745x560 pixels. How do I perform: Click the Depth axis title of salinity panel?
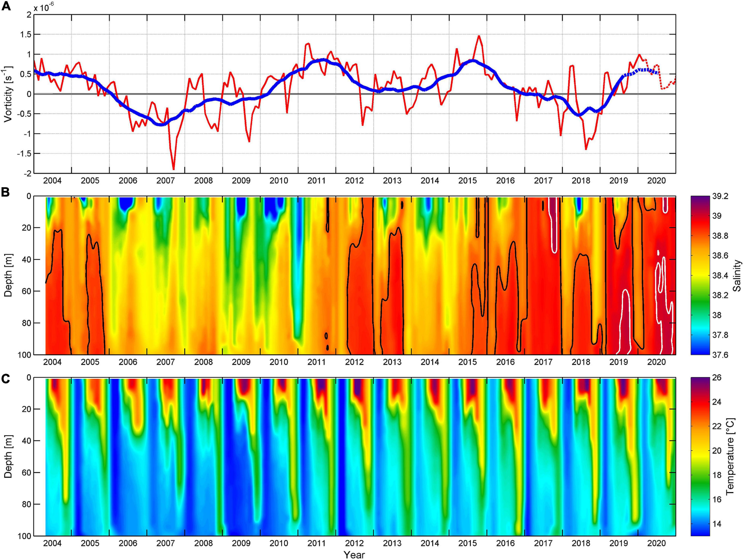[x=8, y=275]
